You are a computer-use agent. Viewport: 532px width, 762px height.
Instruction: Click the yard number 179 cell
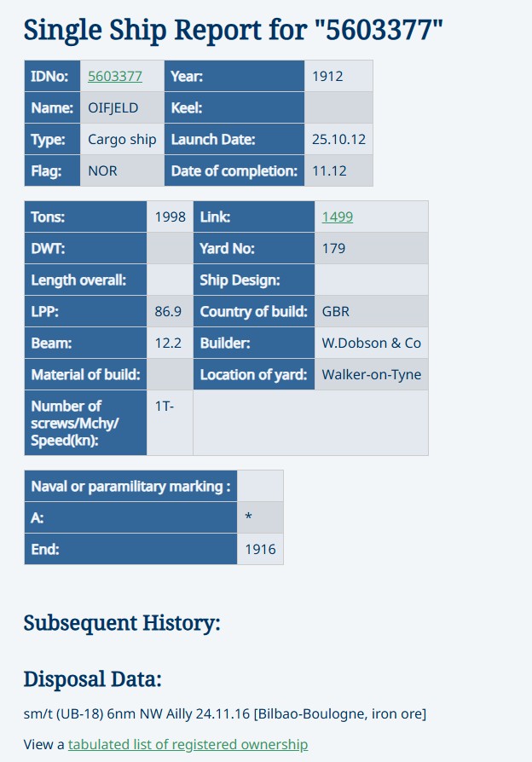pyautogui.click(x=372, y=248)
